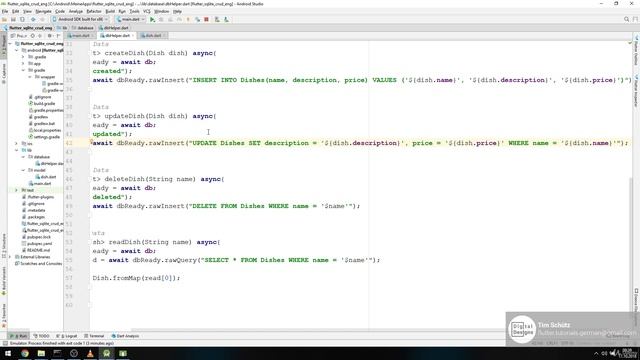Viewport: 640px width, 360px height.
Task: Expand the test folder
Action: 17,190
